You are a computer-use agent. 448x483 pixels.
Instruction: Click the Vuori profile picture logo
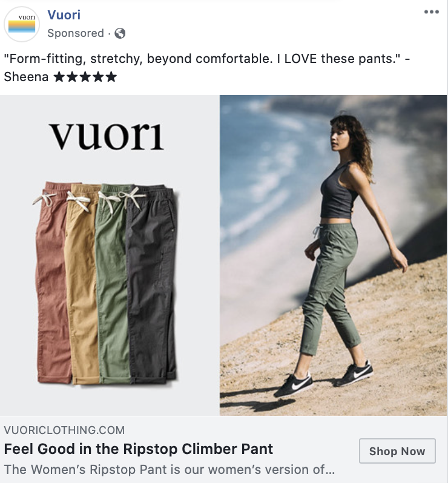click(22, 24)
